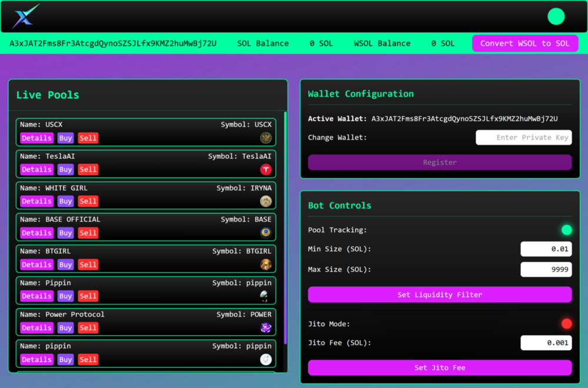The height and width of the screenshot is (388, 588).
Task: Select the Min Size SOL value field
Action: [x=546, y=249]
